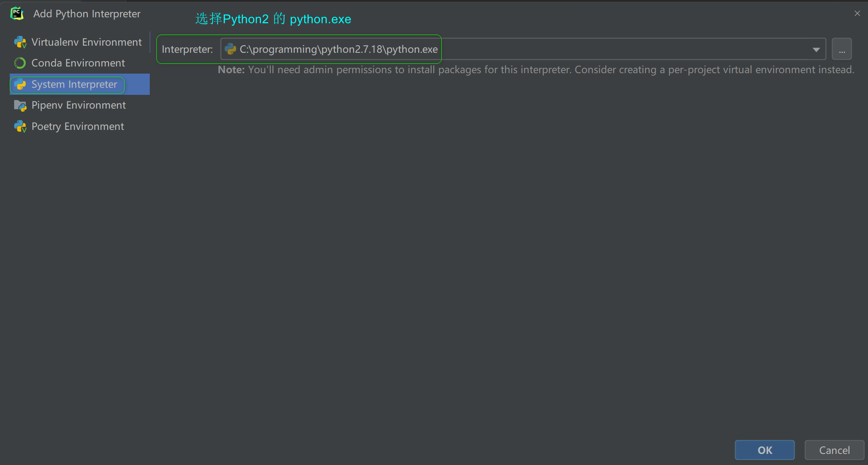Screen dimensions: 868x465
Task: Click the PyCharm logo in title bar
Action: pos(17,13)
